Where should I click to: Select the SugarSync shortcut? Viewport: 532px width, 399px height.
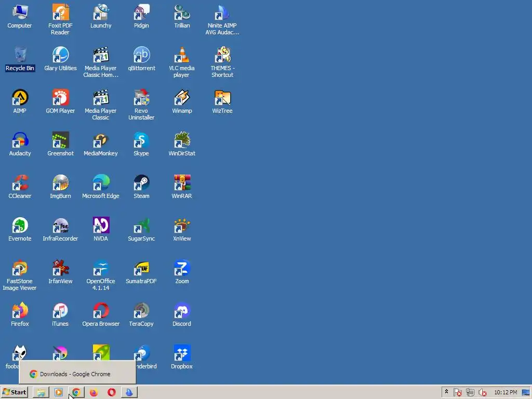141,229
